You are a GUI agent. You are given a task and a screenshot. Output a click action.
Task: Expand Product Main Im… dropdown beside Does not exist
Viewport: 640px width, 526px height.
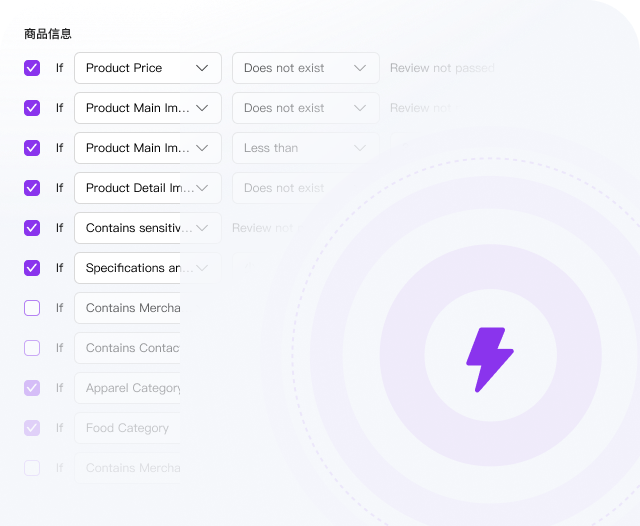[x=148, y=108]
